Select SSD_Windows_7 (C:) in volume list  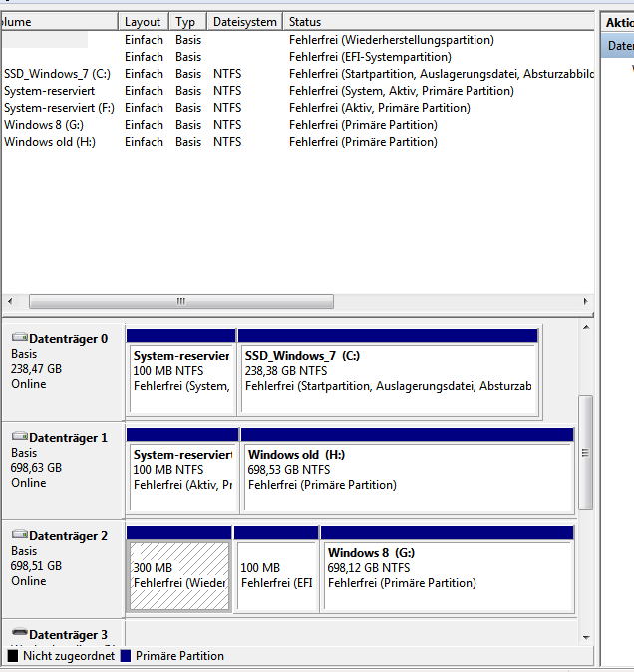click(x=57, y=74)
